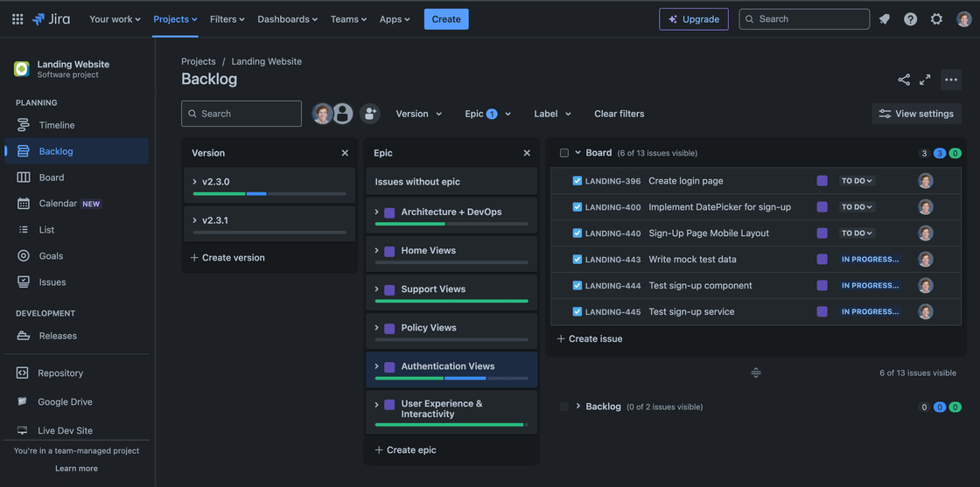Screen dimensions: 980x487
Task: Close the Version panel
Action: tap(345, 153)
